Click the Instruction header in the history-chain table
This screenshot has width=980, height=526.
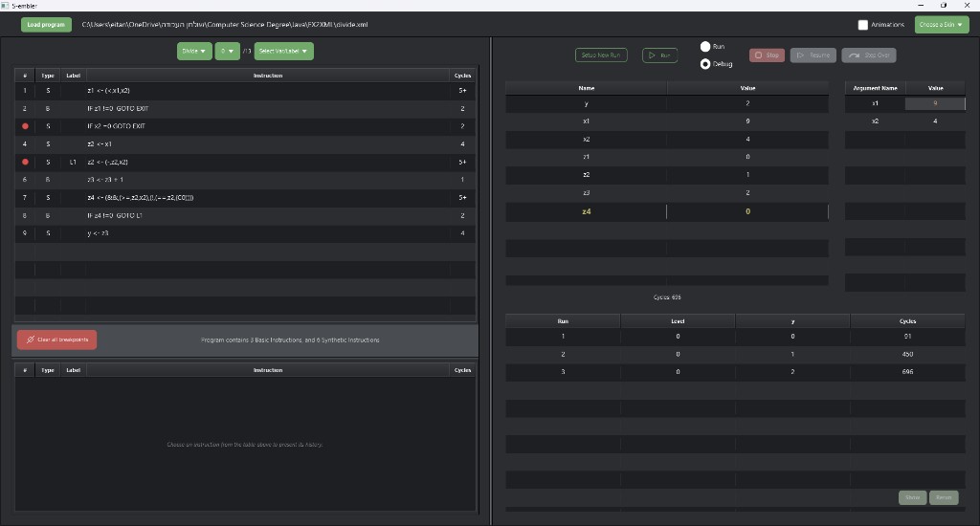268,370
